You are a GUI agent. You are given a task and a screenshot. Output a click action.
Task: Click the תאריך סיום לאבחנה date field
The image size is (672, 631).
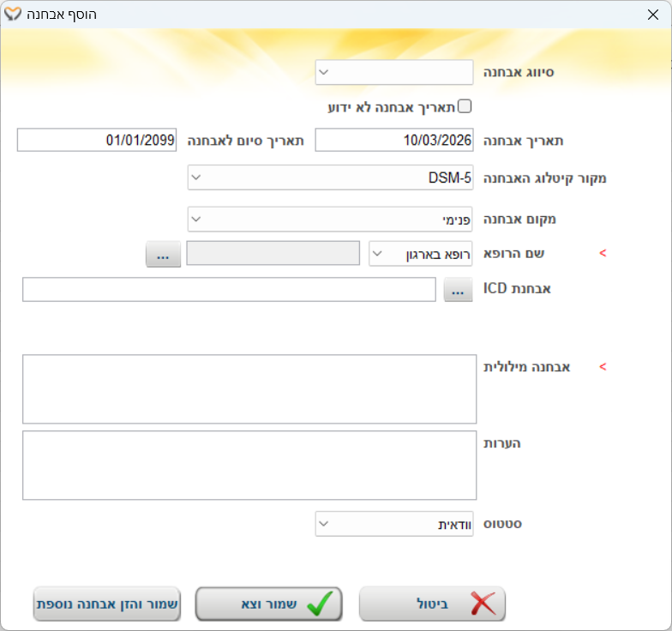(x=96, y=140)
